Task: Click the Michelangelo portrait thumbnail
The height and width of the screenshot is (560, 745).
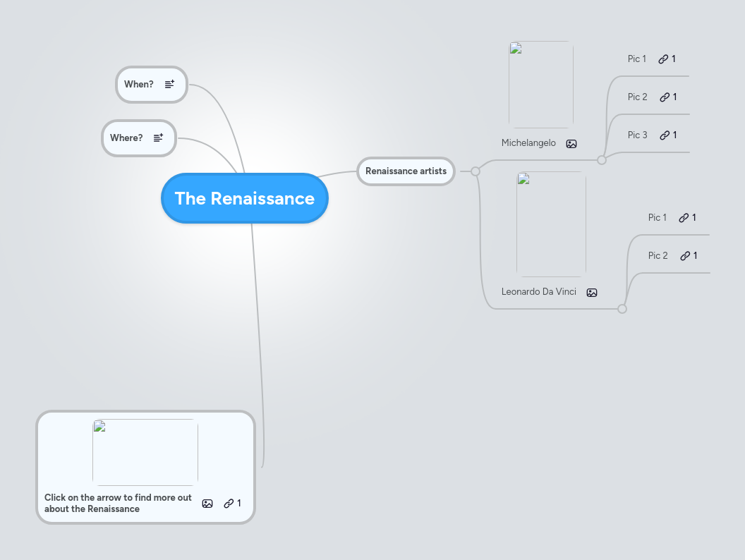Action: (540, 83)
